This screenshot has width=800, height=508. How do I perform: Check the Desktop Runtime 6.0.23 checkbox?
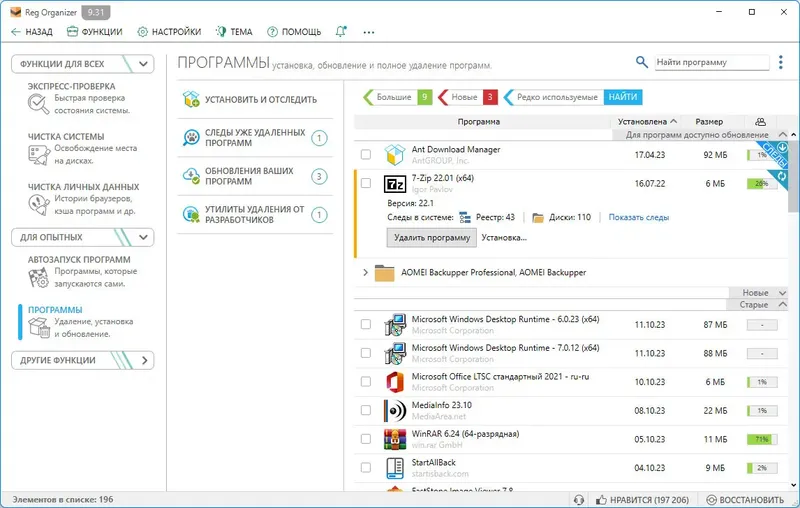click(366, 324)
